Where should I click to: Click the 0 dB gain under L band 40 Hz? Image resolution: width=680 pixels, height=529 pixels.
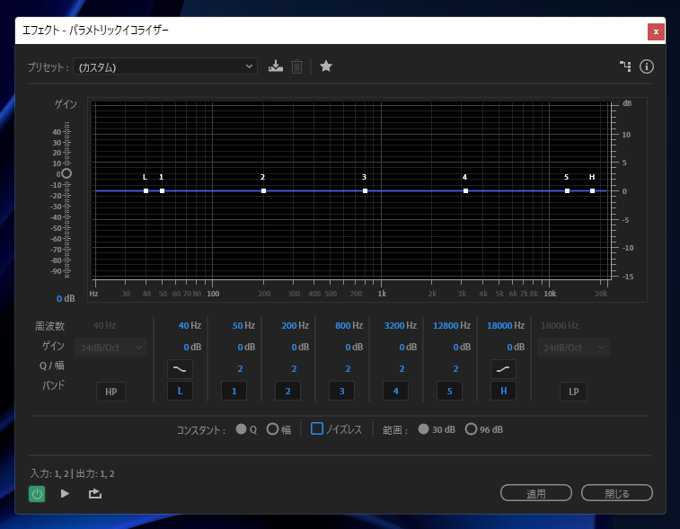point(192,347)
